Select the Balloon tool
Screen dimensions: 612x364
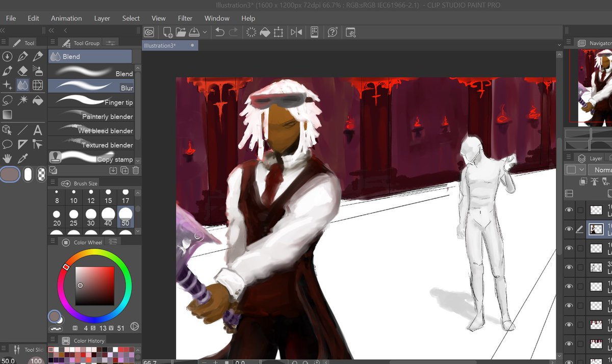point(7,144)
